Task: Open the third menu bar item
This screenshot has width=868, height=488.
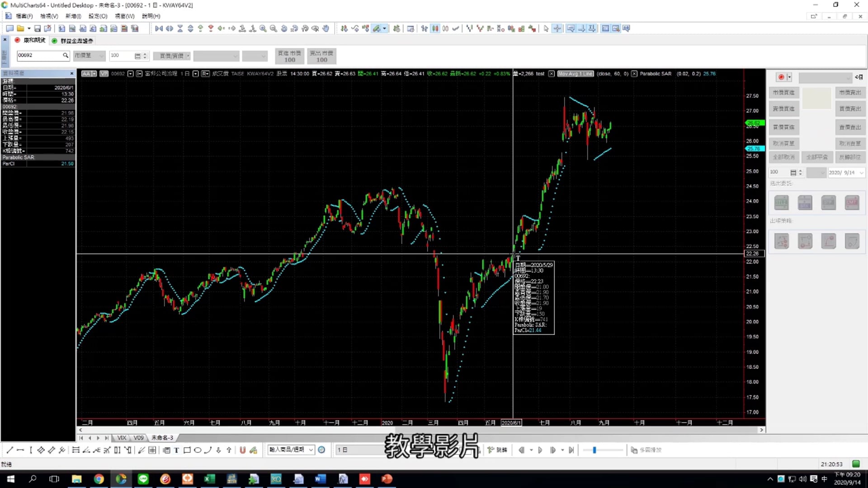Action: coord(73,16)
